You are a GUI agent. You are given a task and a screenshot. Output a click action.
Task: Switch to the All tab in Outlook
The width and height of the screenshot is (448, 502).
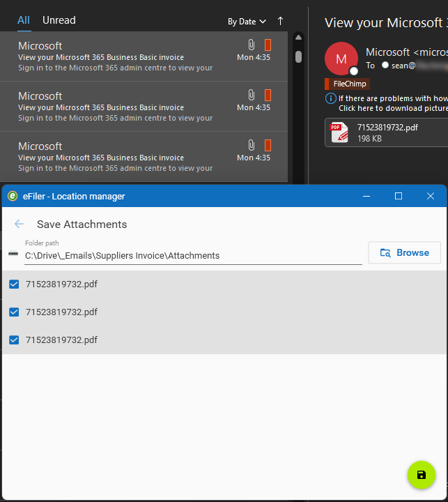tap(24, 20)
